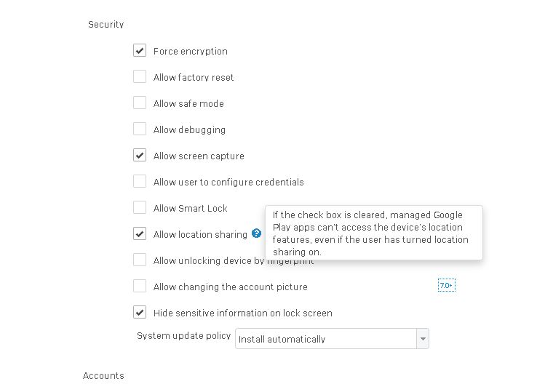Viewport: 545px width, 392px height.
Task: Enable Allow factory reset
Action: click(140, 76)
